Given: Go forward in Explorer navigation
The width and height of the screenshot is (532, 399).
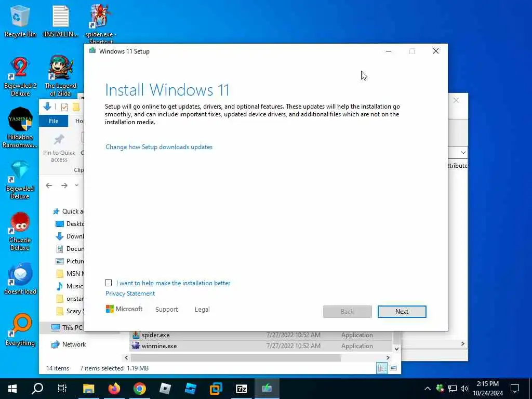Looking at the screenshot, I should pos(64,185).
